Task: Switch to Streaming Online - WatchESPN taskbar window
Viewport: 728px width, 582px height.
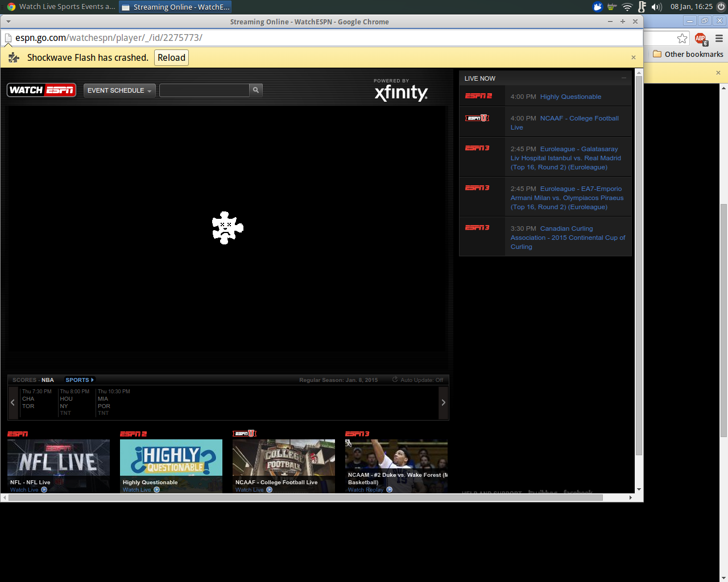Action: click(x=175, y=7)
